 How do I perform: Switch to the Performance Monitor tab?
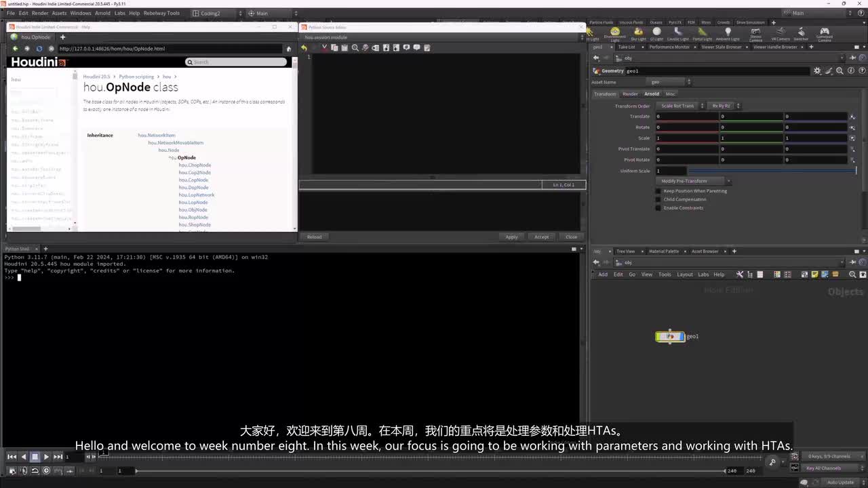point(669,47)
